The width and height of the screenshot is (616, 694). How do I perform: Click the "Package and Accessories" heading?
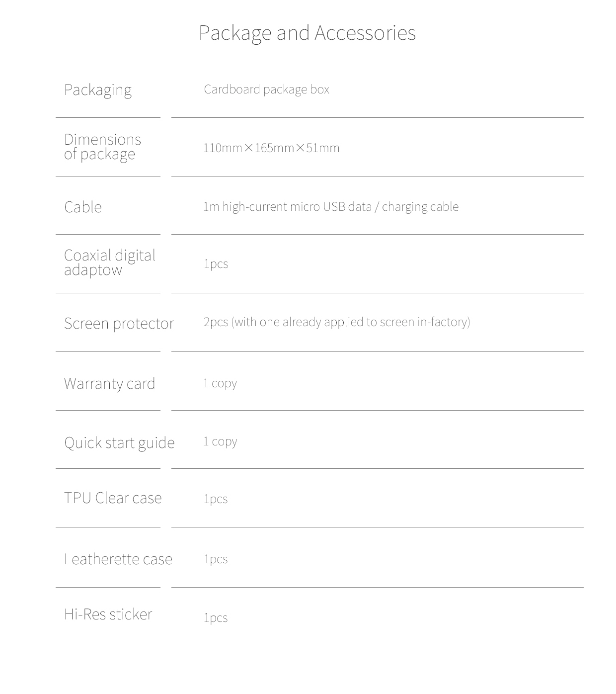click(307, 33)
